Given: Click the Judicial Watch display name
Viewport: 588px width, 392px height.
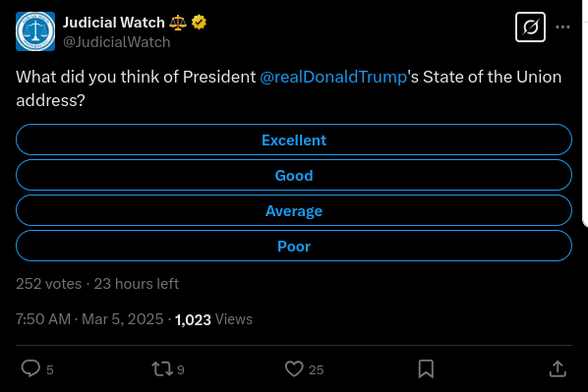Looking at the screenshot, I should click(x=114, y=23).
